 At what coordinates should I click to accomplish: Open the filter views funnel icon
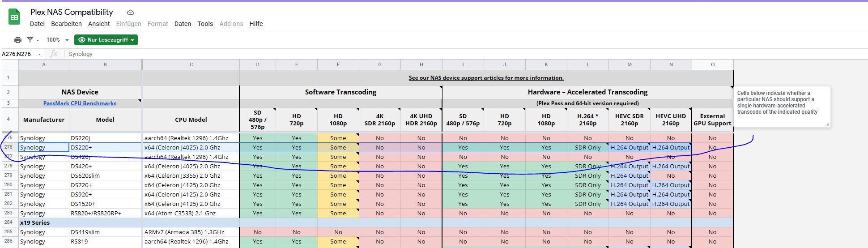pyautogui.click(x=30, y=40)
